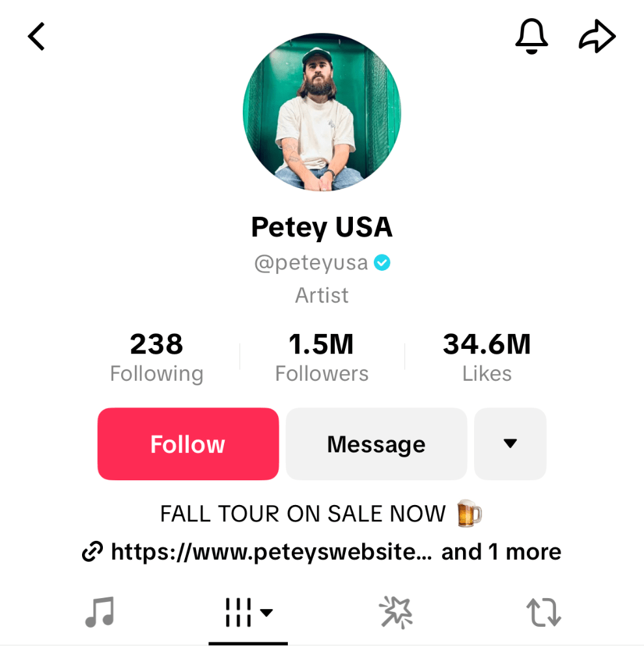
Task: Tap the share arrow icon
Action: pyautogui.click(x=597, y=36)
